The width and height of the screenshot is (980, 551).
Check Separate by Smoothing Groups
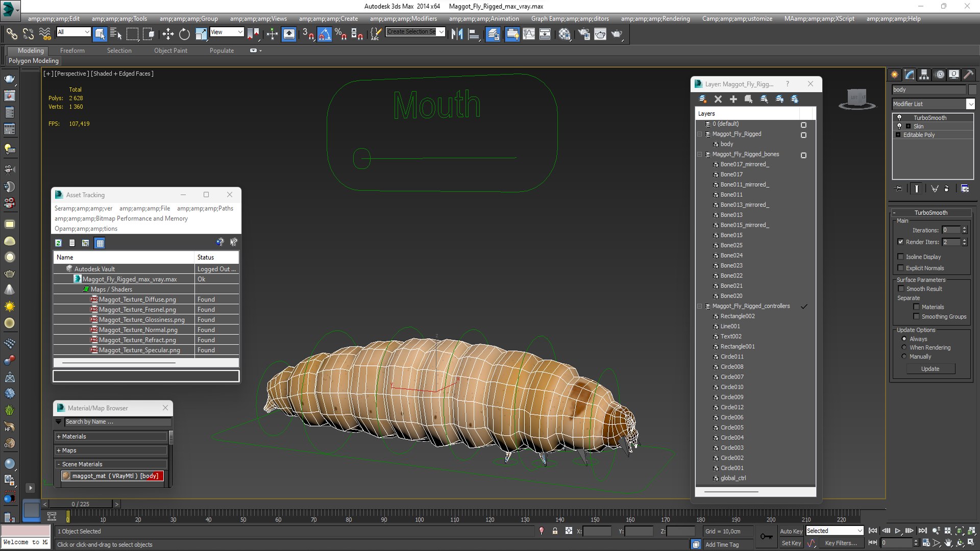coord(916,316)
